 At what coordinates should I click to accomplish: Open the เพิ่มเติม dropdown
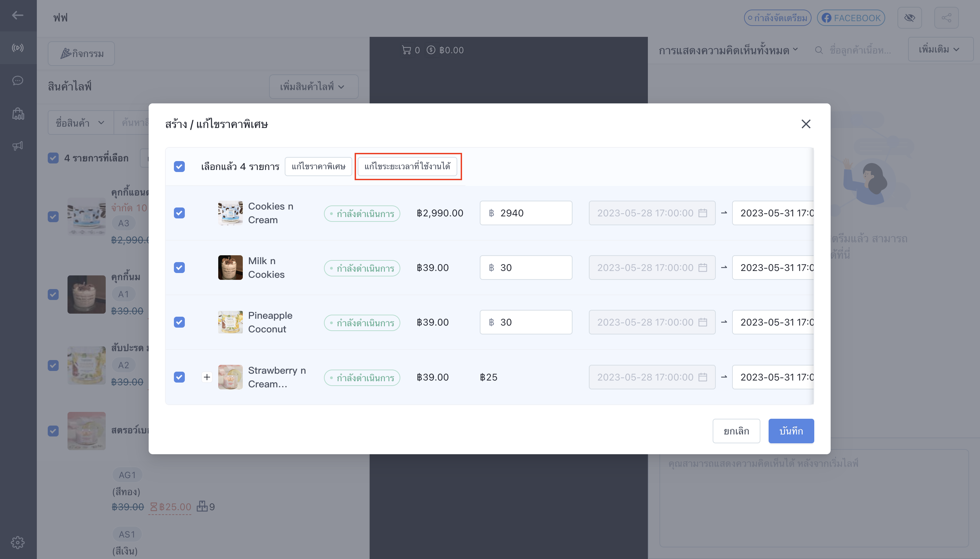[x=940, y=49]
